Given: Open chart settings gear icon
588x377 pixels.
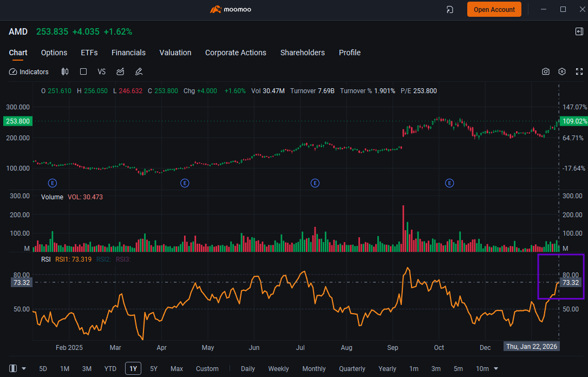Looking at the screenshot, I should pyautogui.click(x=562, y=71).
